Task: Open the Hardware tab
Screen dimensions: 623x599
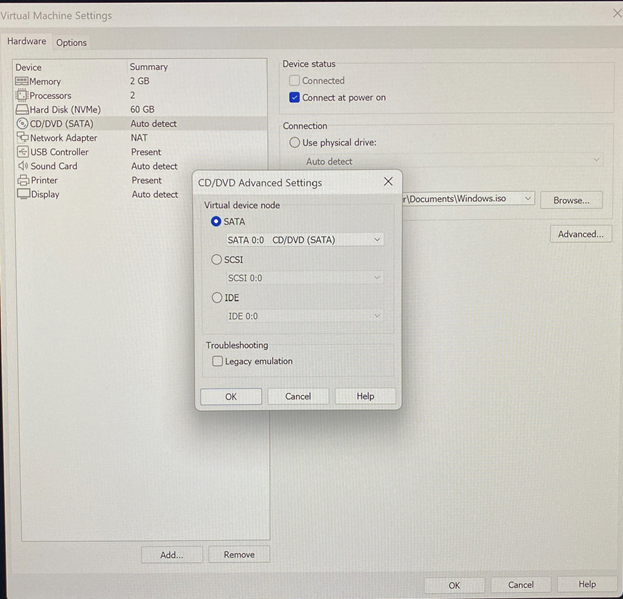Action: pos(27,42)
